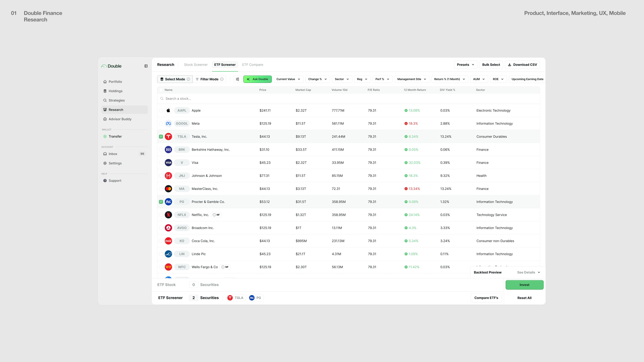The height and width of the screenshot is (362, 644).
Task: Open the Stock Screener tab
Action: (196, 65)
